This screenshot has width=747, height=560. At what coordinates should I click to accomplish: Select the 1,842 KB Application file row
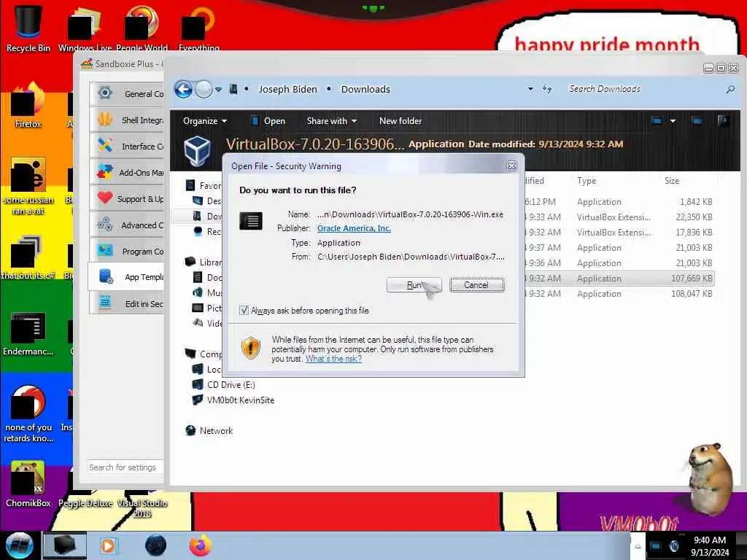tap(619, 202)
